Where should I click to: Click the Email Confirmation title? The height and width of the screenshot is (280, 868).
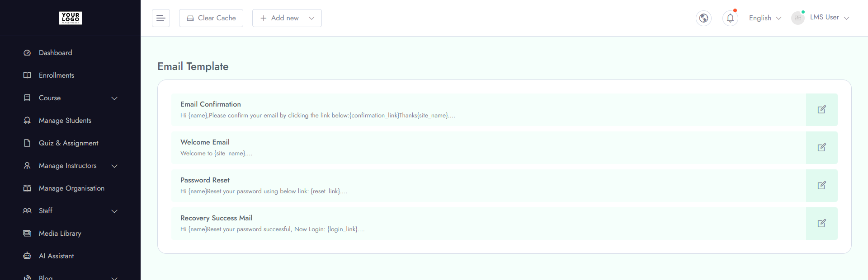[x=211, y=104]
